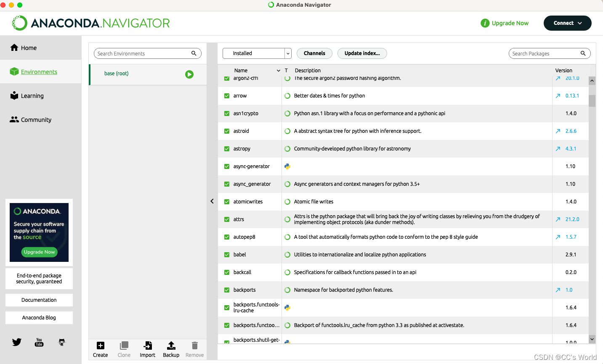Toggle the async-generator package checkbox
603x364 pixels.
pyautogui.click(x=227, y=166)
